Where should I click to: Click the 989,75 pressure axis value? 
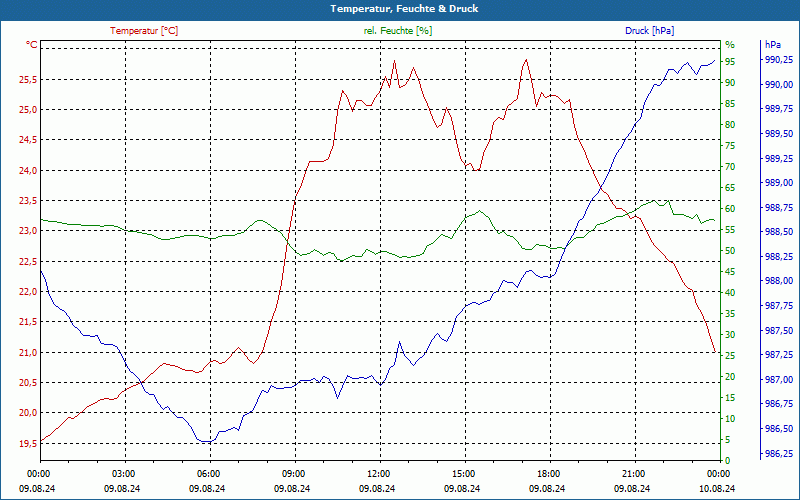779,109
